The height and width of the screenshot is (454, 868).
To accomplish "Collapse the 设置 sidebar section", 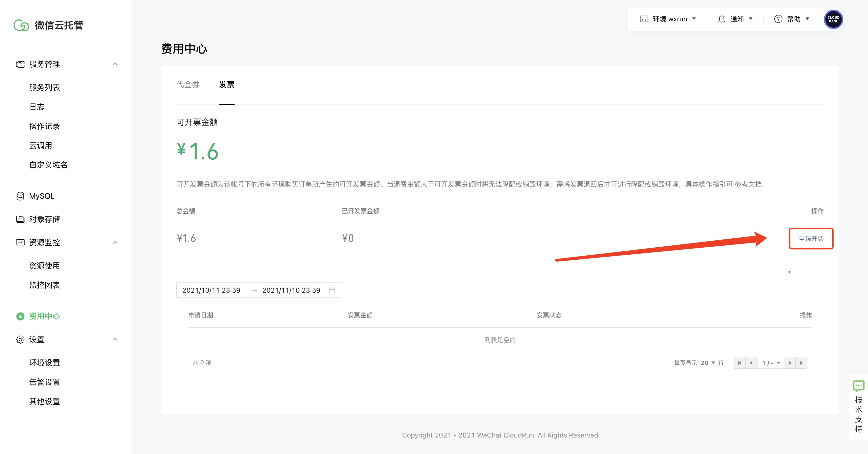I will pos(115,339).
